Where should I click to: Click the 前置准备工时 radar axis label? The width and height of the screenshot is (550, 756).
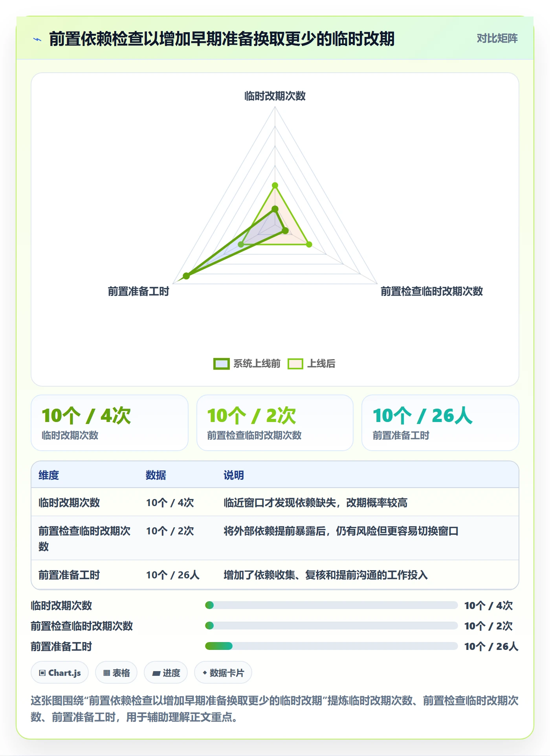coord(138,291)
